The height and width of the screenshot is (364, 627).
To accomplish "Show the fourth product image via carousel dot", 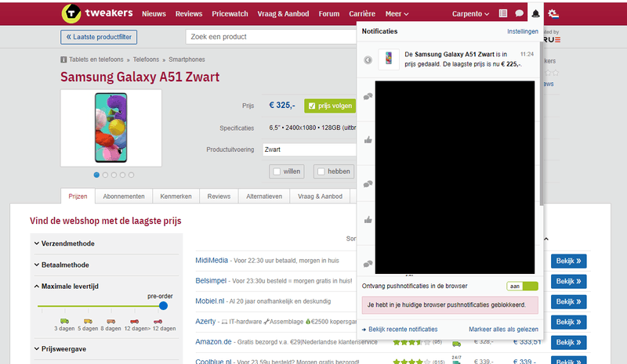I will click(122, 175).
